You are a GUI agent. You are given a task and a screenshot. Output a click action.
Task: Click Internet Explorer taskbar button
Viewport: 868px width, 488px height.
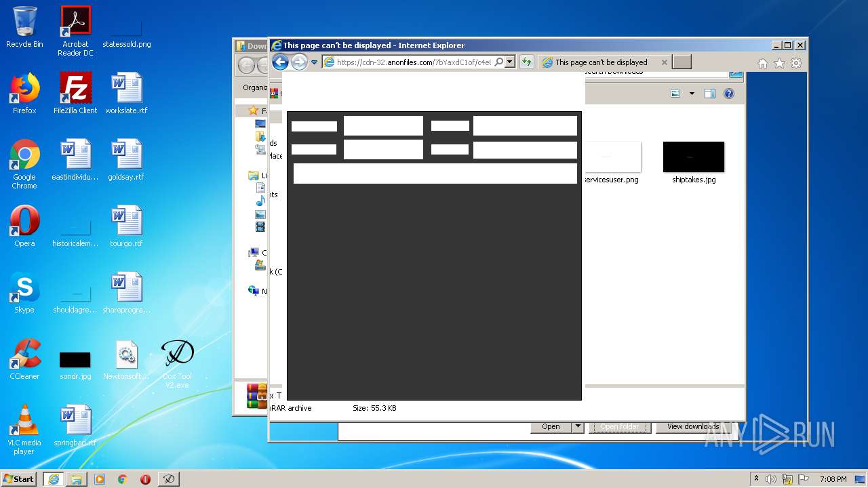(54, 479)
